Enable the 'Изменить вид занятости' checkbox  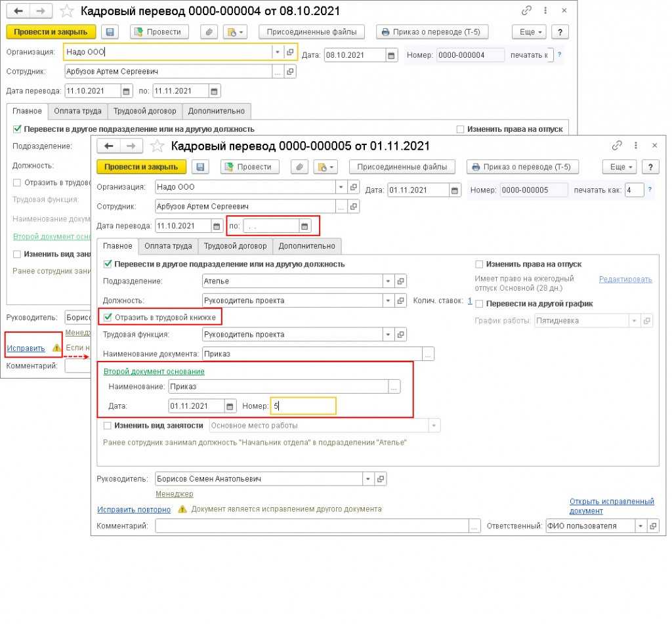(x=108, y=425)
